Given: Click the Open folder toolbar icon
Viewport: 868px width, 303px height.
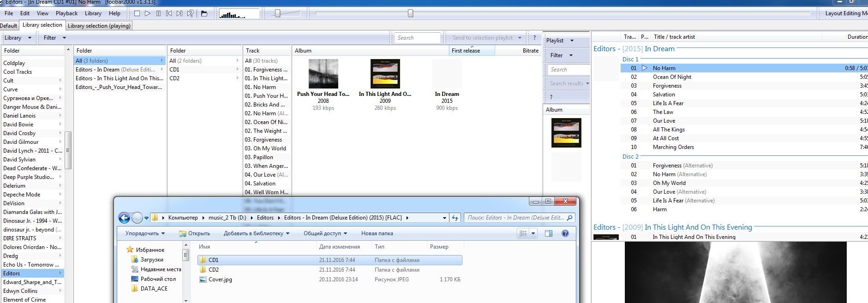Looking at the screenshot, I should [204, 13].
